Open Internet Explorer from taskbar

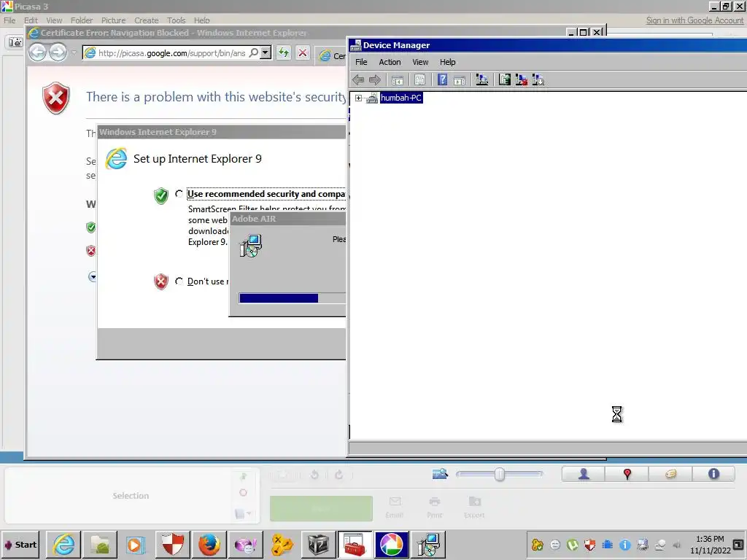(x=64, y=545)
